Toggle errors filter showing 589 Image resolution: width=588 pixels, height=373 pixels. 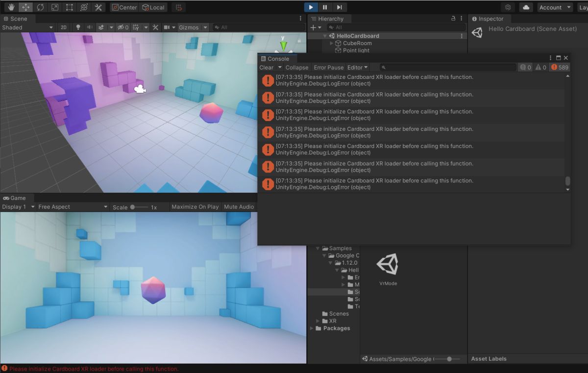click(x=560, y=68)
